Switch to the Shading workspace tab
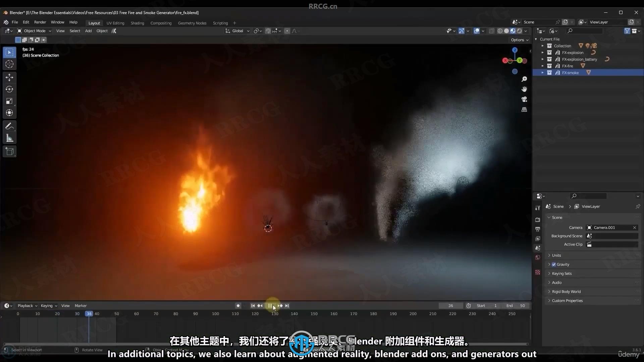 [x=137, y=23]
